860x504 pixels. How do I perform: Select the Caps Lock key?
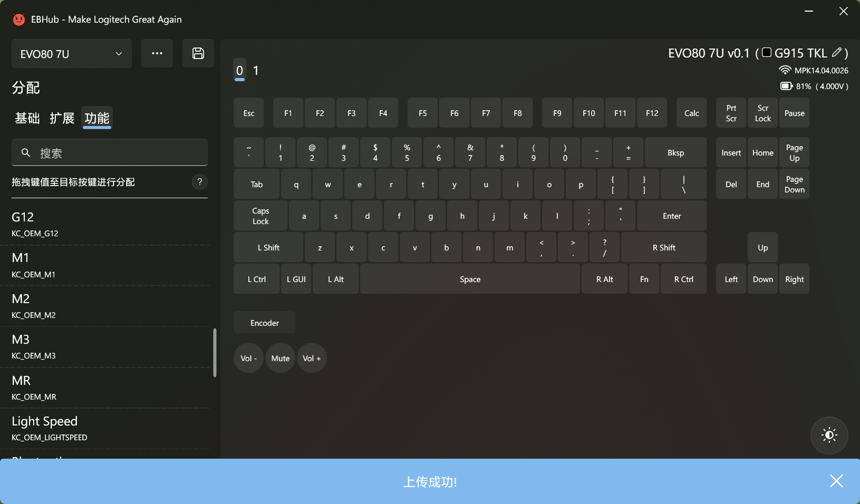[260, 216]
